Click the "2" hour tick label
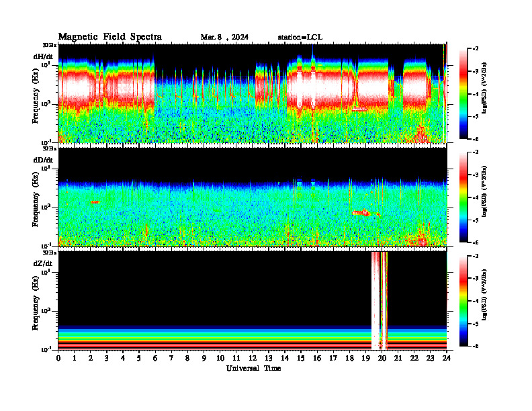Image resolution: width=532 pixels, height=411 pixels. click(91, 358)
